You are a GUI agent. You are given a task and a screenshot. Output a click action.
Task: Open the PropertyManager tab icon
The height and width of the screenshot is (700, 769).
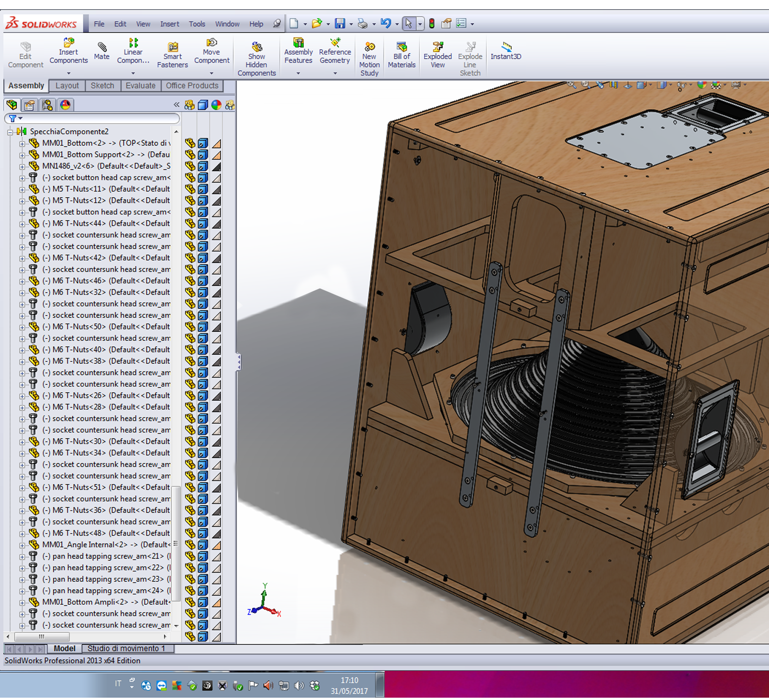30,105
